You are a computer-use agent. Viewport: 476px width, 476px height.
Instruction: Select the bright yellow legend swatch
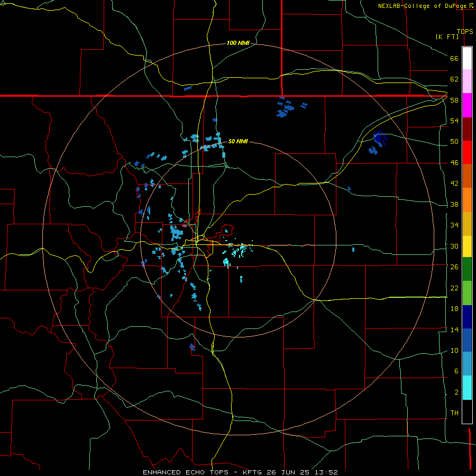tap(467, 247)
